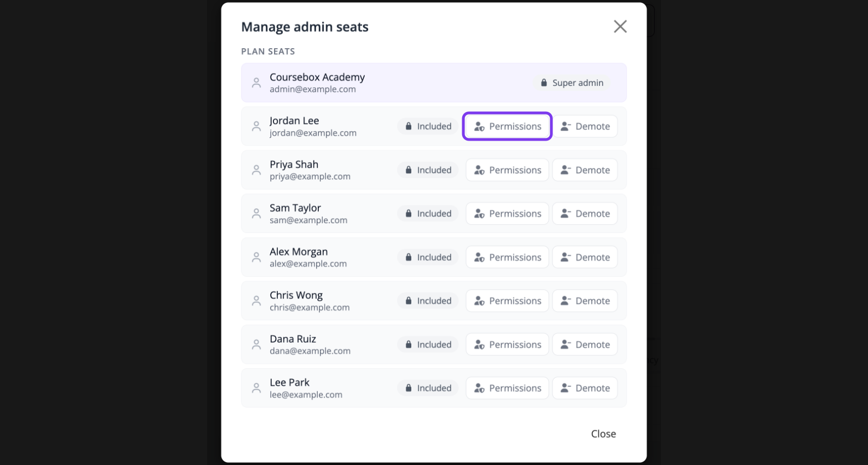Click the Close button at dialog bottom

pos(603,434)
